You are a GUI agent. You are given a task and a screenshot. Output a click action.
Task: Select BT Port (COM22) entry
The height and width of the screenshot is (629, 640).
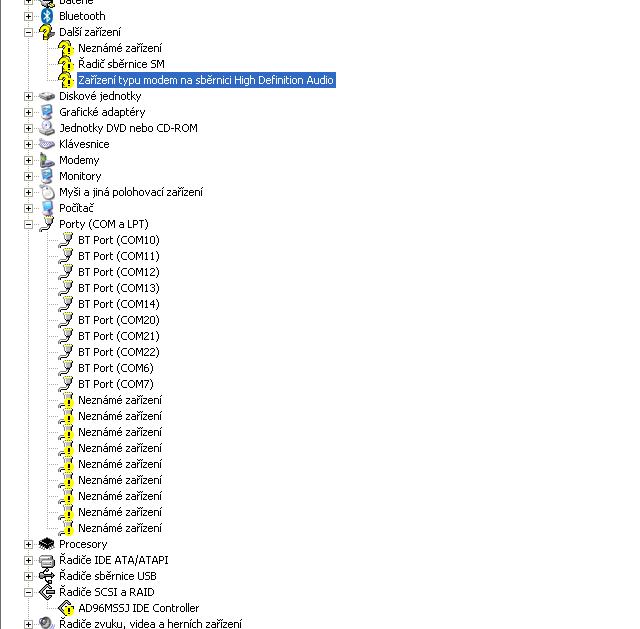(118, 352)
